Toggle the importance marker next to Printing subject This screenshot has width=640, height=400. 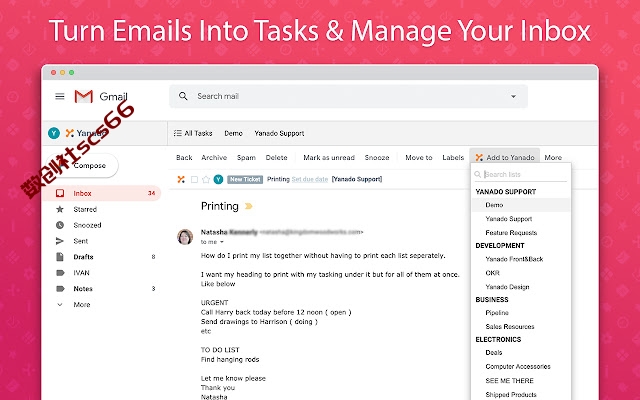(249, 206)
